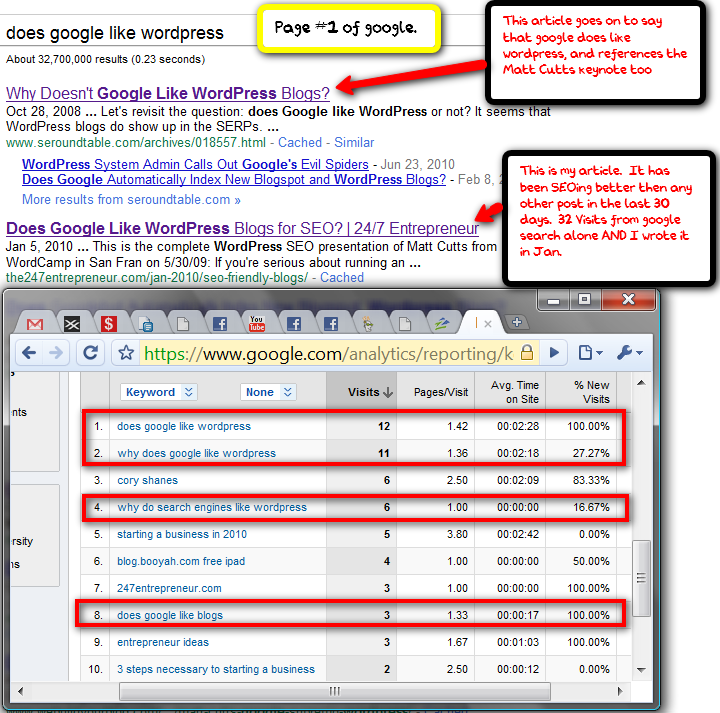This screenshot has width=720, height=713.
Task: Open keyword 'does google like wordpress' row
Action: coord(184,427)
